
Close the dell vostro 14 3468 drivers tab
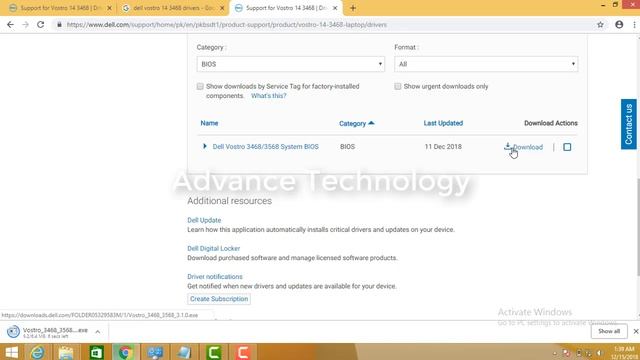(x=222, y=8)
